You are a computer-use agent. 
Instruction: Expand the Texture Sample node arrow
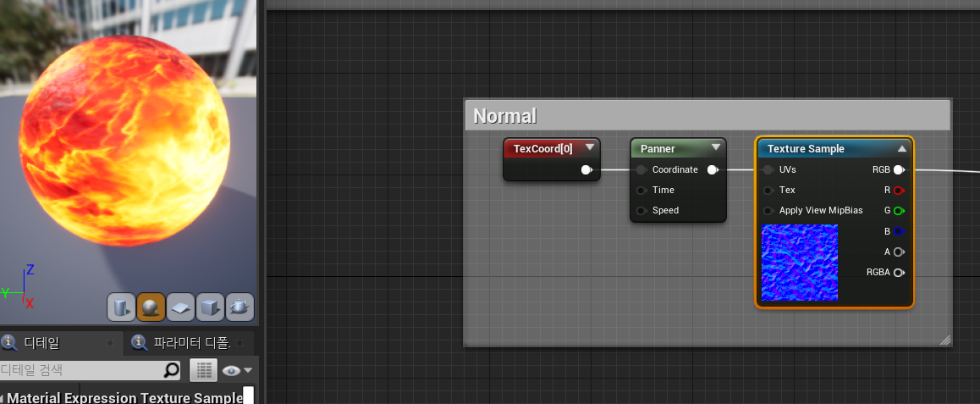902,149
